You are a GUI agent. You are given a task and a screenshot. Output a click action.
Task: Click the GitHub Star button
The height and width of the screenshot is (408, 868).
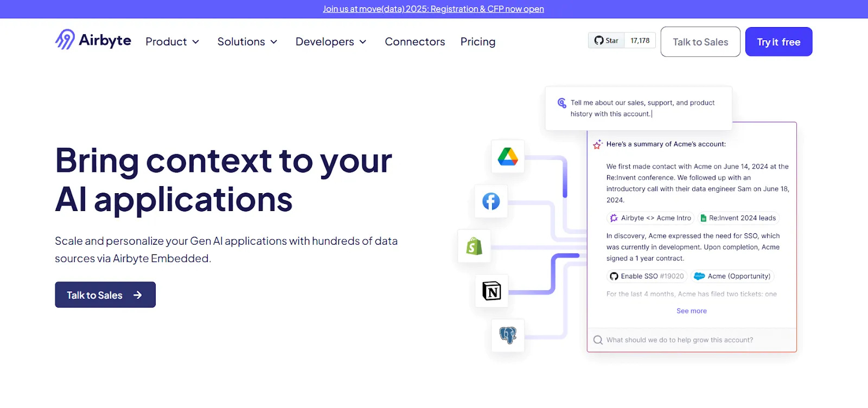pyautogui.click(x=607, y=41)
